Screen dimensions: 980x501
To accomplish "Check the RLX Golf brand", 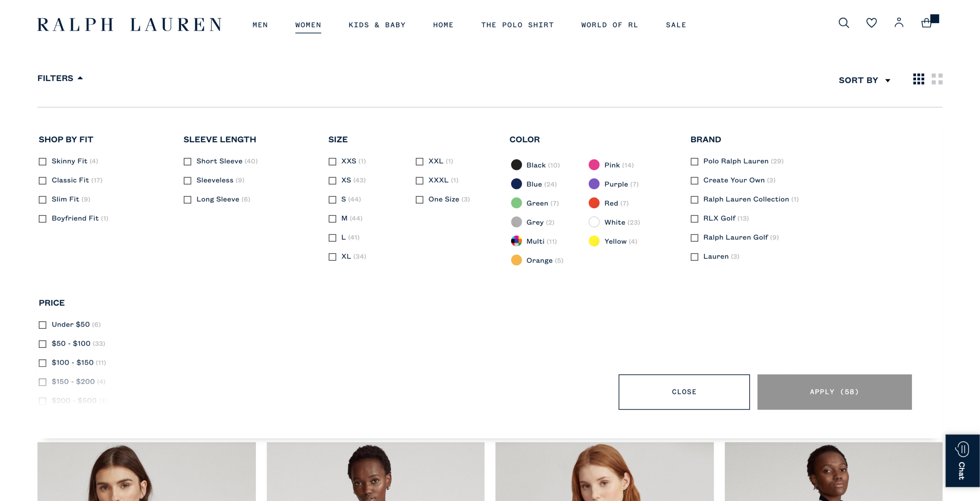I will point(694,219).
